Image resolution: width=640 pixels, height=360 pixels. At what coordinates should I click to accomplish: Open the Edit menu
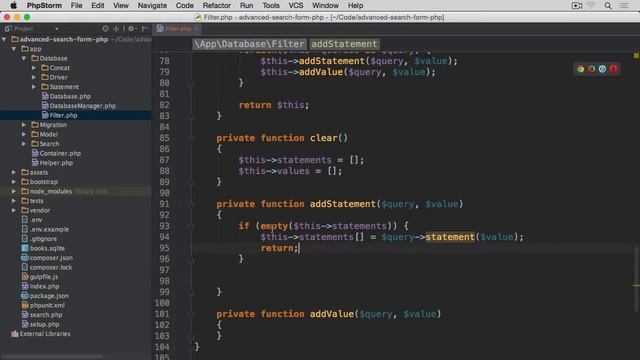pos(98,6)
